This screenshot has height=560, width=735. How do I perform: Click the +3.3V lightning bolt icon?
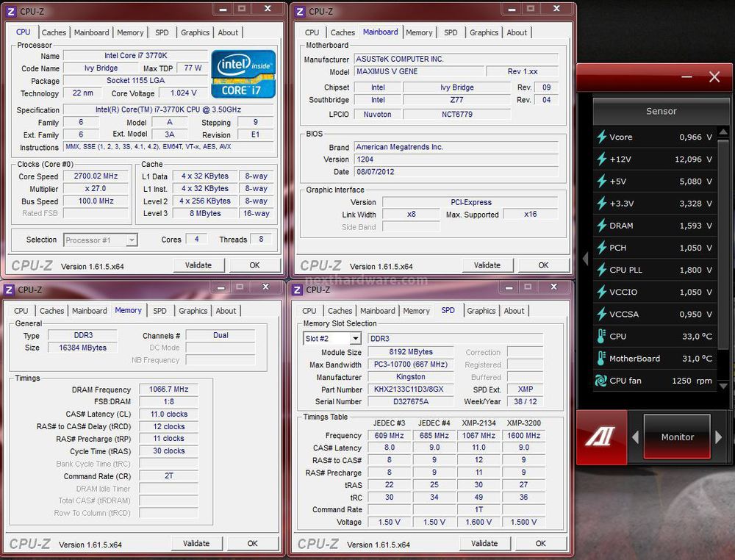[x=601, y=203]
